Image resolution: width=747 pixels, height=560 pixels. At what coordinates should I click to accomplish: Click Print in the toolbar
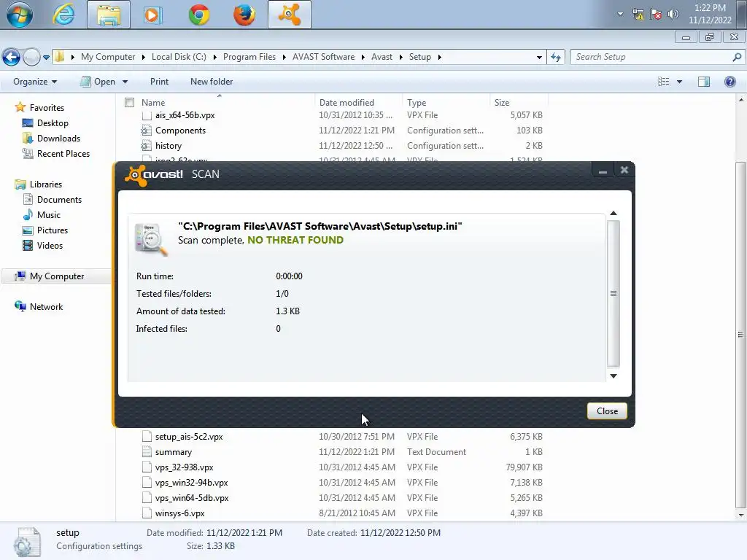pos(159,82)
